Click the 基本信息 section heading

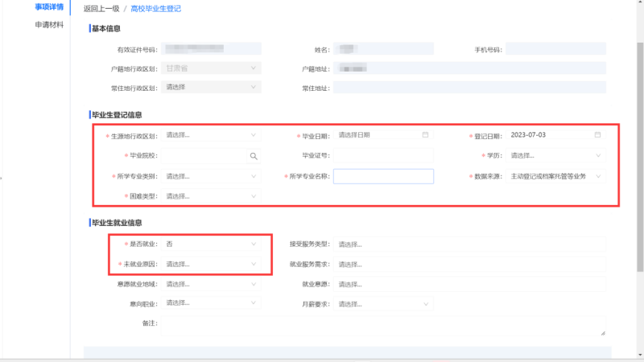[106, 29]
